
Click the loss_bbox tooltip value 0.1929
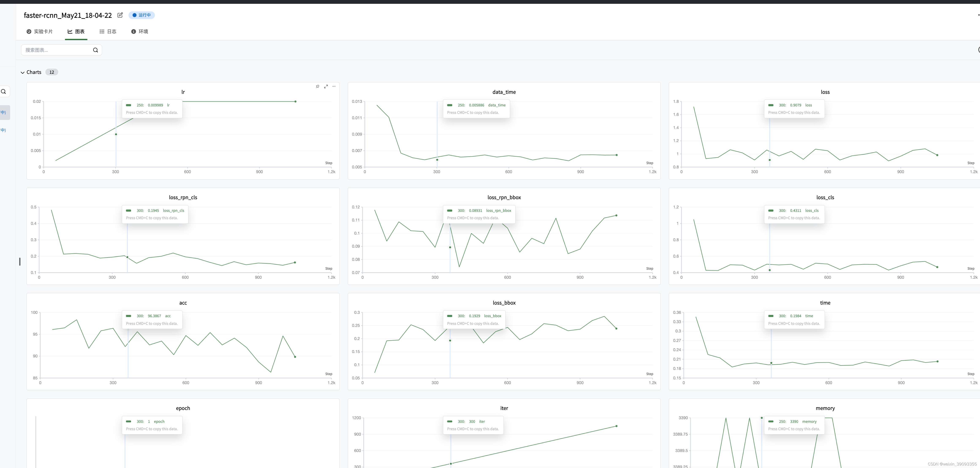pos(474,316)
